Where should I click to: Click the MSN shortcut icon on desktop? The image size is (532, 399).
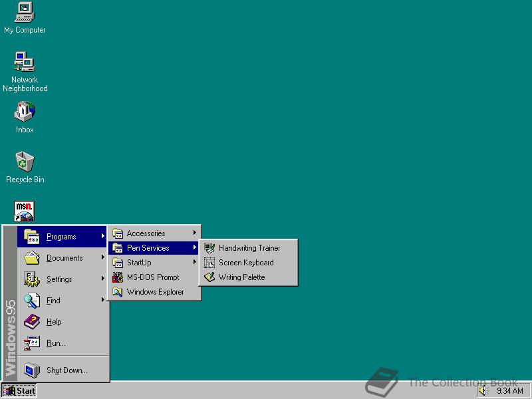click(25, 211)
